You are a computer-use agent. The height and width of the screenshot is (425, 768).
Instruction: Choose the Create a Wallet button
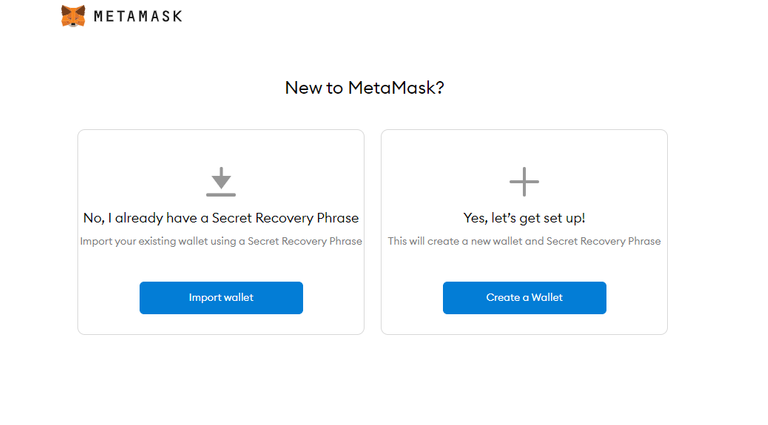pyautogui.click(x=525, y=298)
